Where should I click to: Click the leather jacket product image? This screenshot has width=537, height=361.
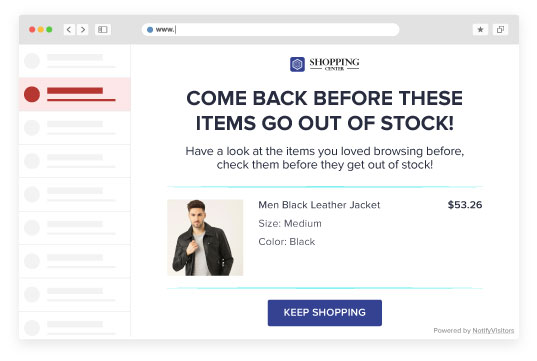(205, 238)
